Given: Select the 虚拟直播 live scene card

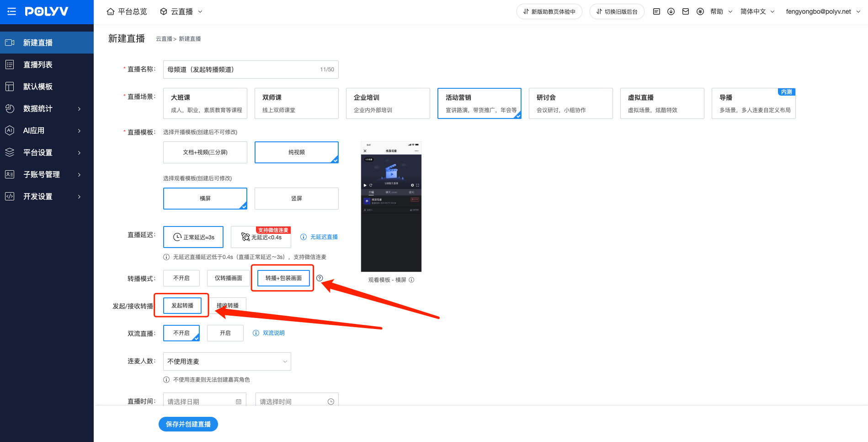Looking at the screenshot, I should click(x=662, y=103).
